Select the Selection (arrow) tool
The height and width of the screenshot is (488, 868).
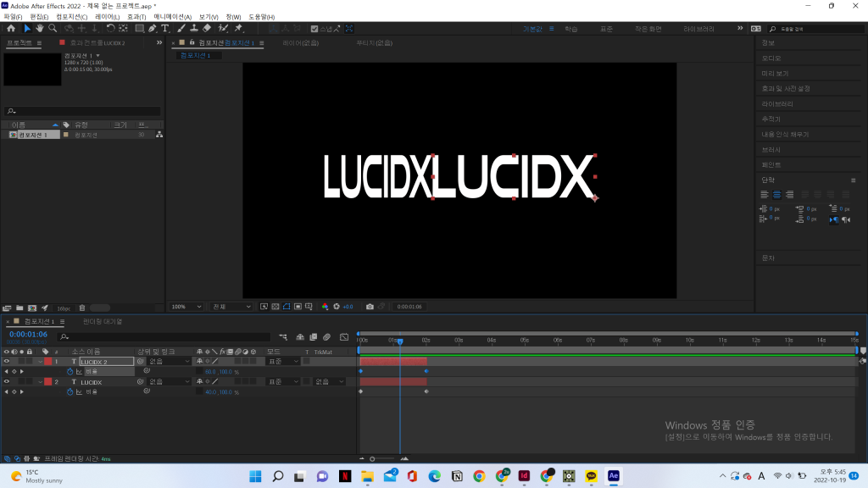(26, 28)
